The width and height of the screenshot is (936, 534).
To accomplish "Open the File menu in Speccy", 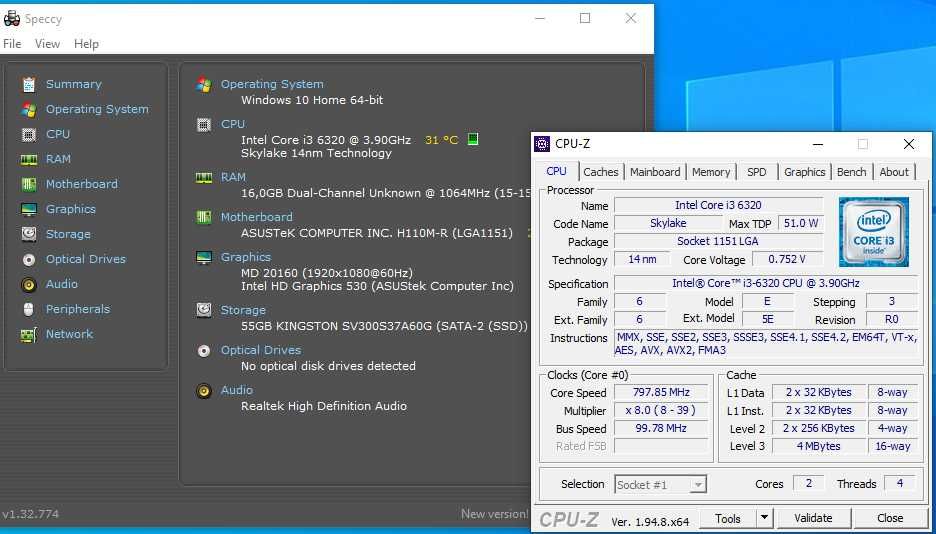I will click(x=12, y=44).
